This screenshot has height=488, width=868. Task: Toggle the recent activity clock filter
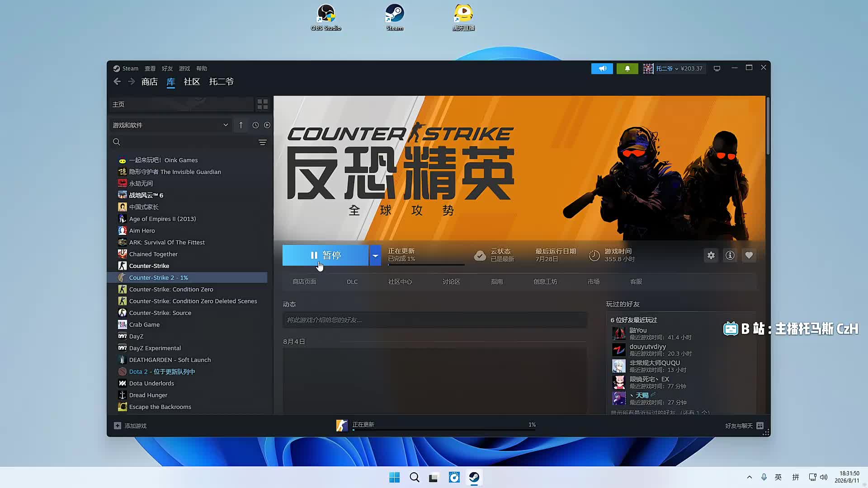coord(255,125)
